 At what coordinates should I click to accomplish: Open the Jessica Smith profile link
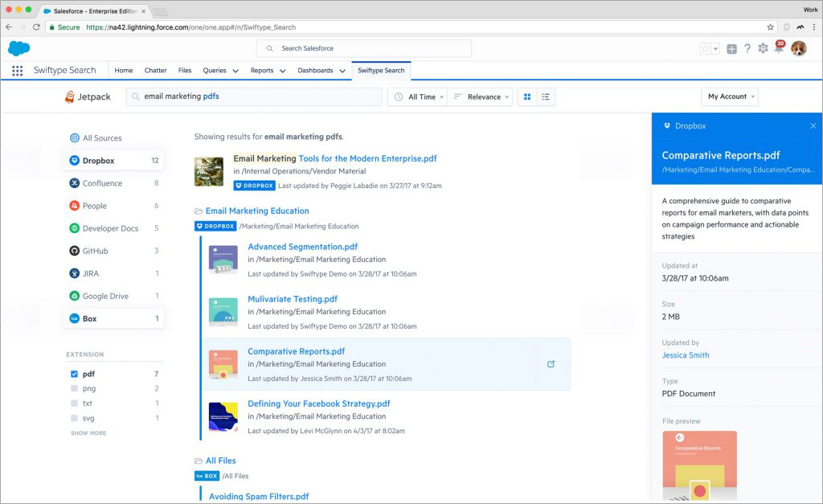point(685,355)
